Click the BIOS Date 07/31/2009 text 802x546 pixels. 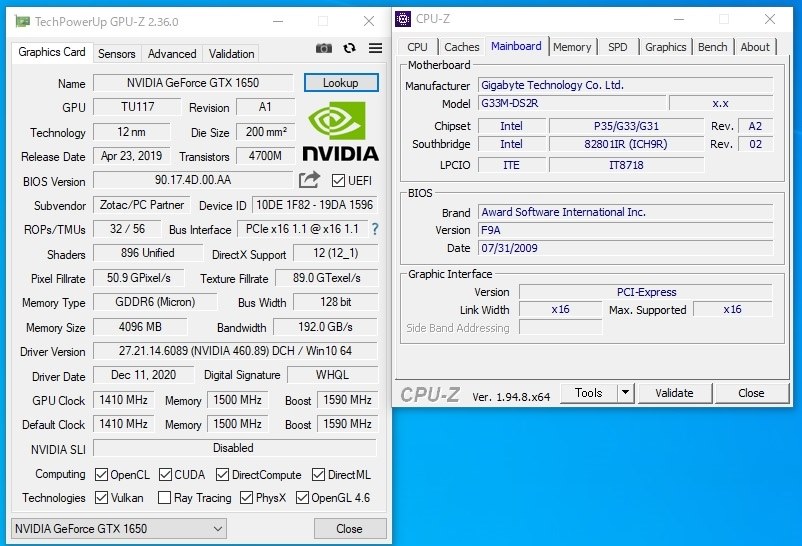click(x=509, y=248)
